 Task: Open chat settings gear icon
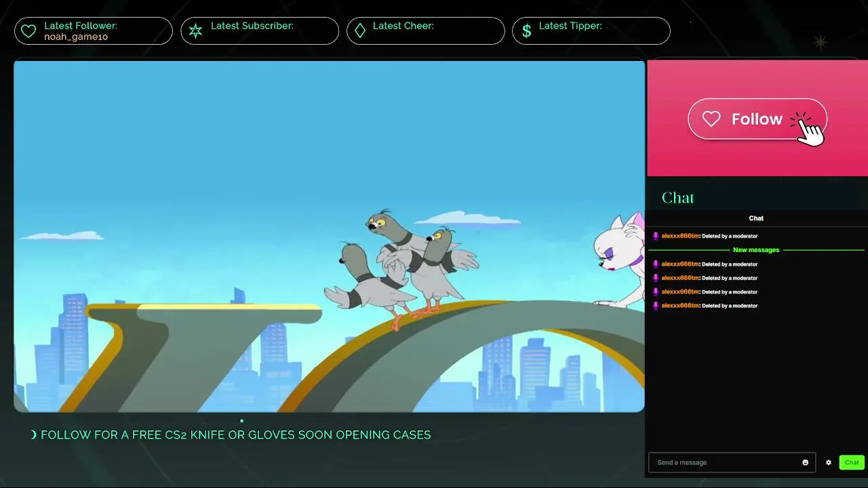point(828,462)
